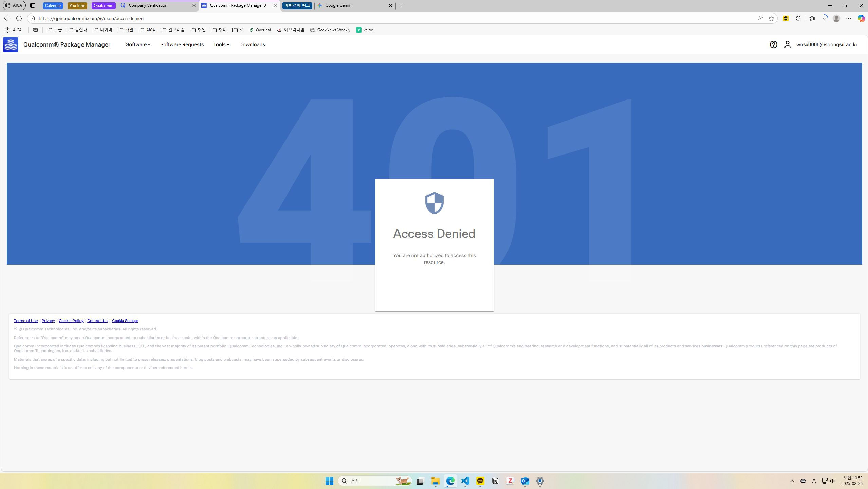Image resolution: width=868 pixels, height=489 pixels.
Task: Click the browser downloads icon
Action: click(825, 18)
